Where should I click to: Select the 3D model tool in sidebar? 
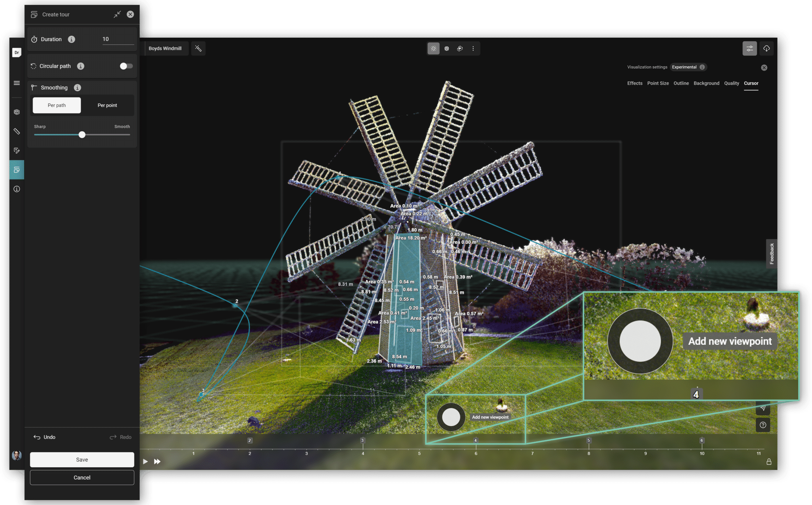[x=17, y=112]
